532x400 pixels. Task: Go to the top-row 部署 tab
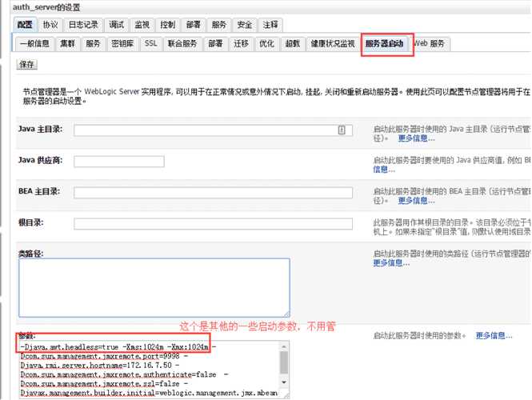click(x=193, y=25)
